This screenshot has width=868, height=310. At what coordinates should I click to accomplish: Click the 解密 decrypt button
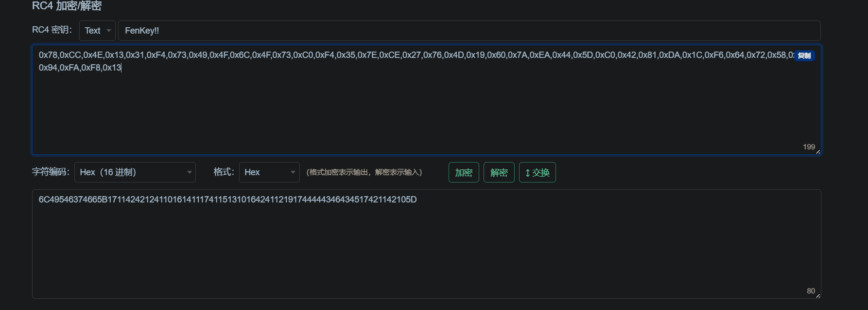(x=499, y=172)
